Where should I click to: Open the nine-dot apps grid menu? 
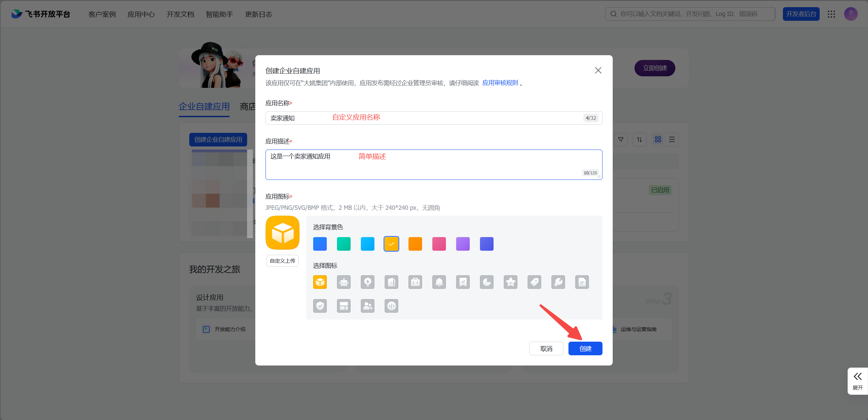coord(832,14)
